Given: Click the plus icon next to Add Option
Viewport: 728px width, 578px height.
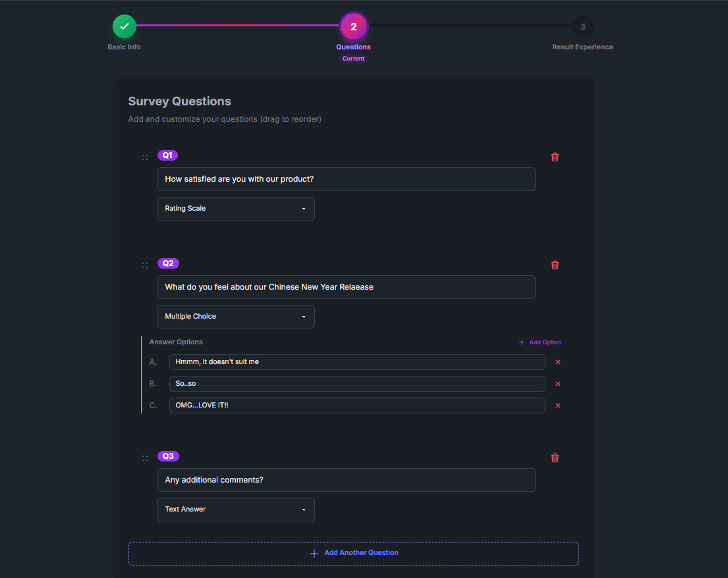Looking at the screenshot, I should pyautogui.click(x=522, y=342).
